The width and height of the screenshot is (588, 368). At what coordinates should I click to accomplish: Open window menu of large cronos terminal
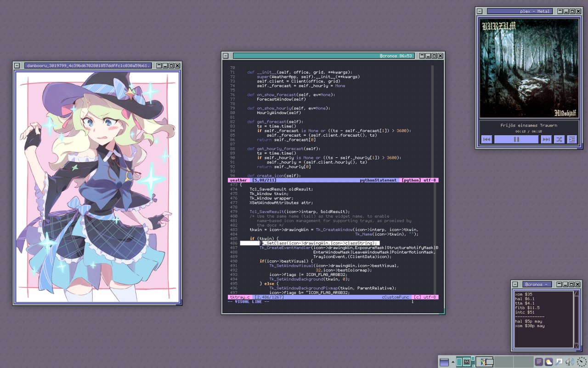coord(226,56)
